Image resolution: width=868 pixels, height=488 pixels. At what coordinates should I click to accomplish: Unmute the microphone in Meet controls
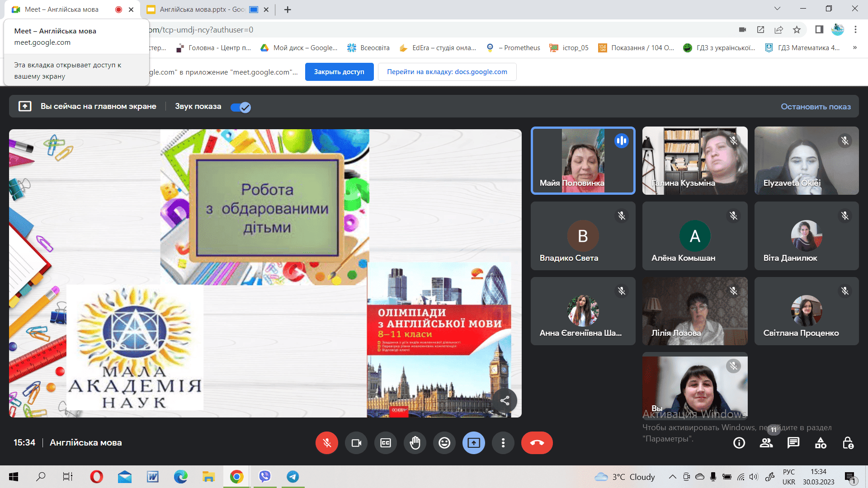[327, 443]
